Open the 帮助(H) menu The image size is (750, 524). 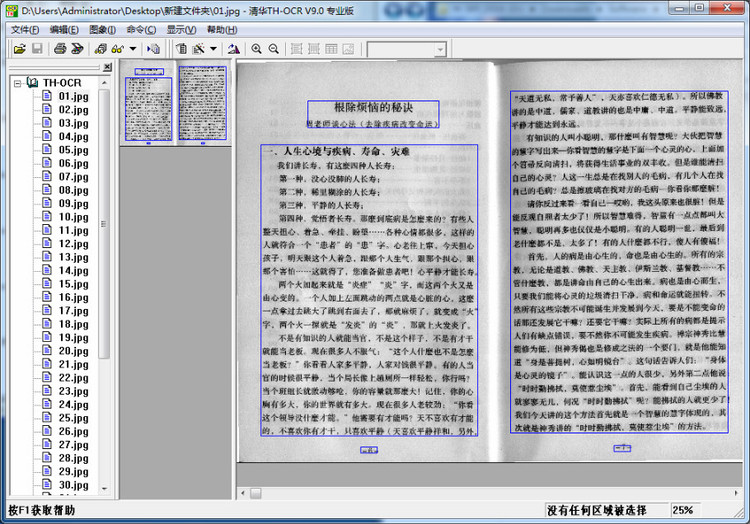pyautogui.click(x=222, y=30)
